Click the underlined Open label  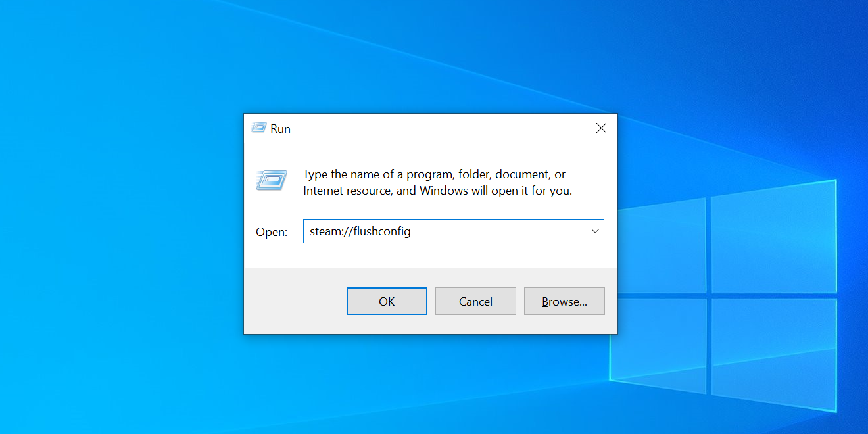[x=271, y=231]
